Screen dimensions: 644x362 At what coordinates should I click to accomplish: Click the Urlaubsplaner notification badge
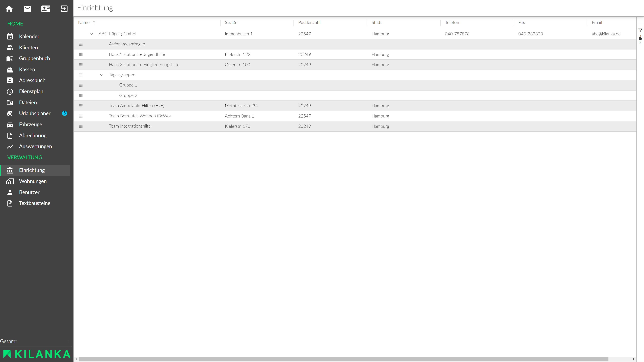pyautogui.click(x=65, y=113)
